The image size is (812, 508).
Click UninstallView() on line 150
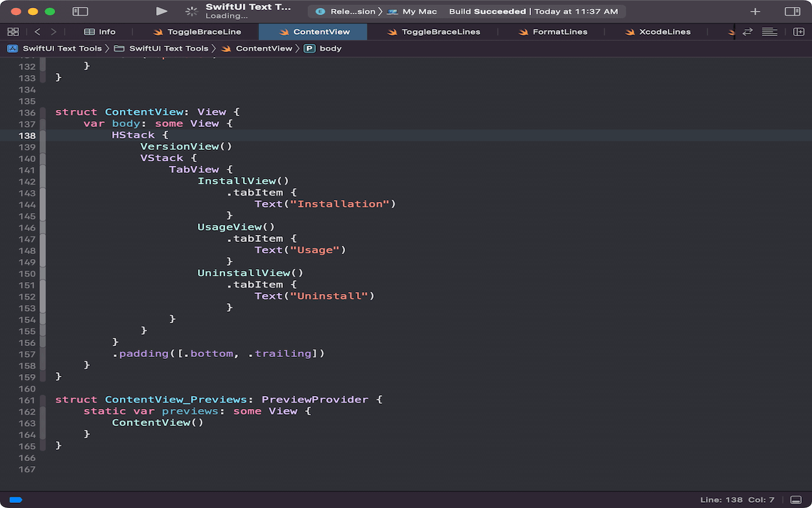tap(251, 273)
